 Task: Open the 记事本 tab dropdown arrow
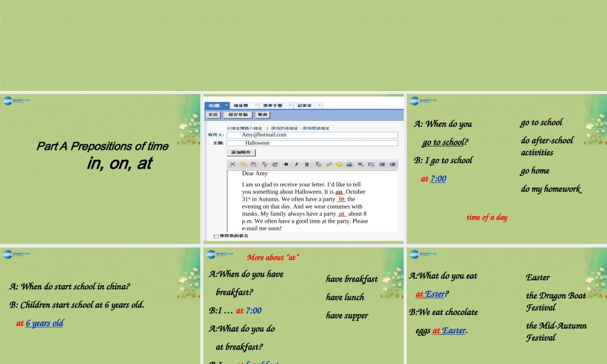[x=319, y=106]
